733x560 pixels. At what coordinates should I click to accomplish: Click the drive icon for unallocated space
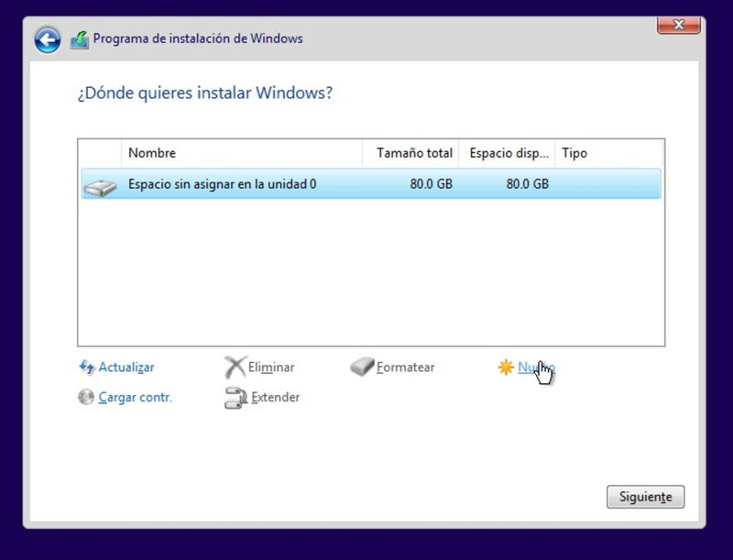click(x=100, y=188)
